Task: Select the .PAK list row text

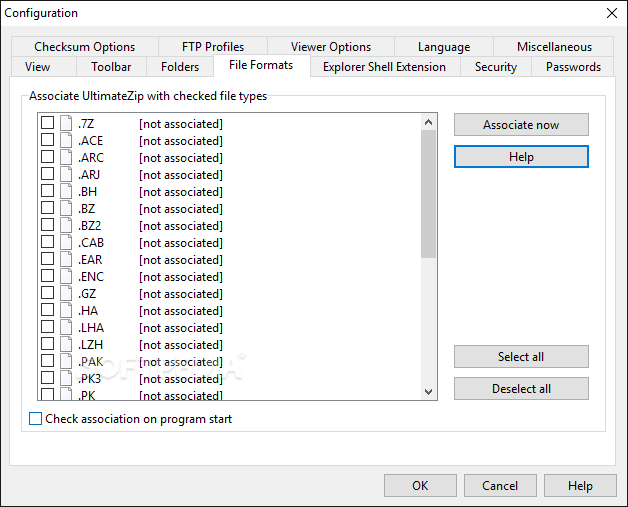Action: click(x=91, y=362)
